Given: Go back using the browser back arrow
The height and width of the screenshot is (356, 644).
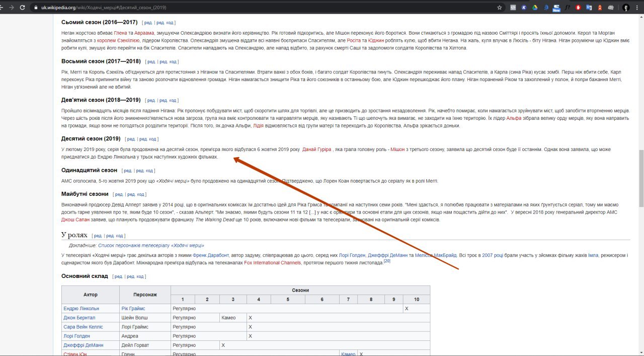Looking at the screenshot, I should point(3,8).
